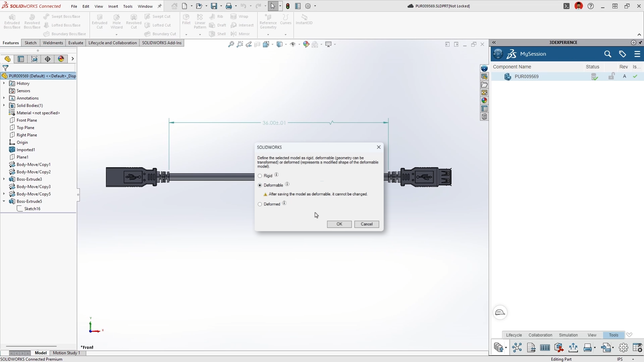Expand the History tree node
The image size is (644, 362).
click(x=4, y=83)
